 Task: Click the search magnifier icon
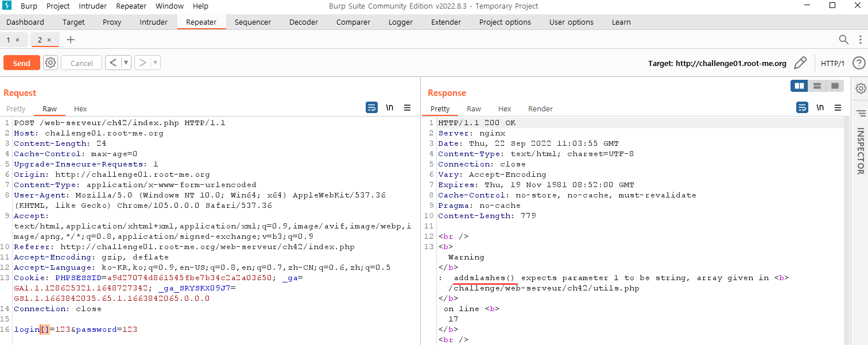pos(843,40)
